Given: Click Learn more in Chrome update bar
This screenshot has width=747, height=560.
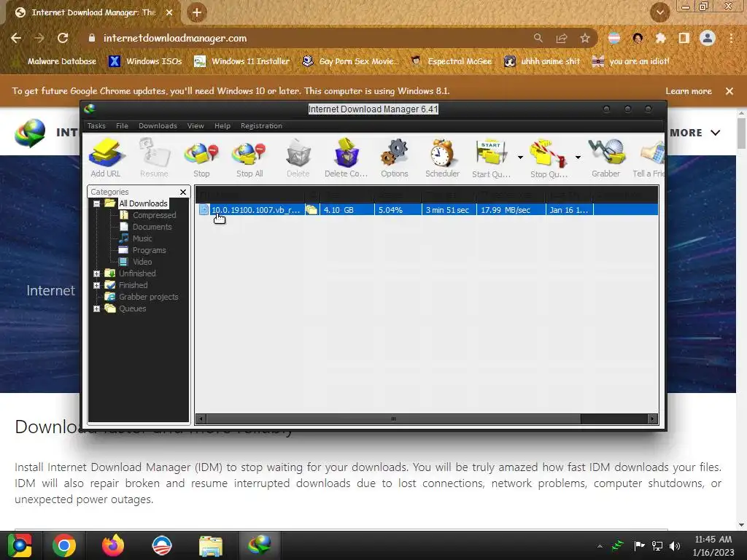Looking at the screenshot, I should (x=689, y=91).
